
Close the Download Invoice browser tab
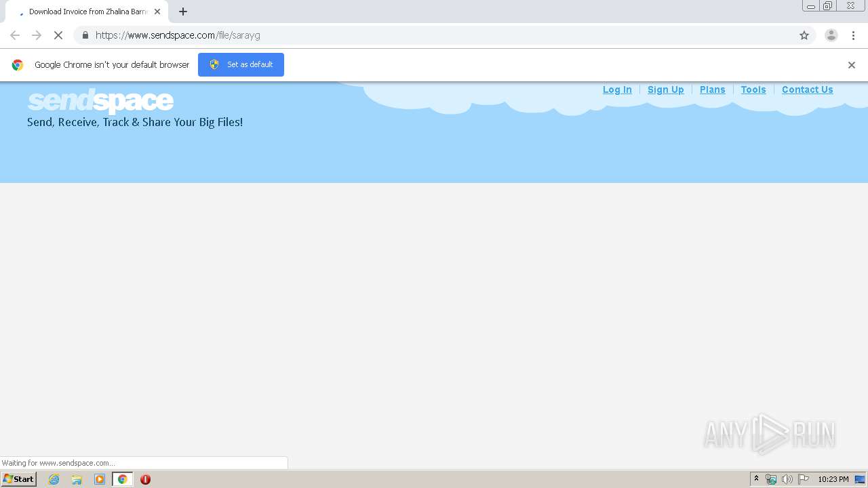[x=157, y=12]
